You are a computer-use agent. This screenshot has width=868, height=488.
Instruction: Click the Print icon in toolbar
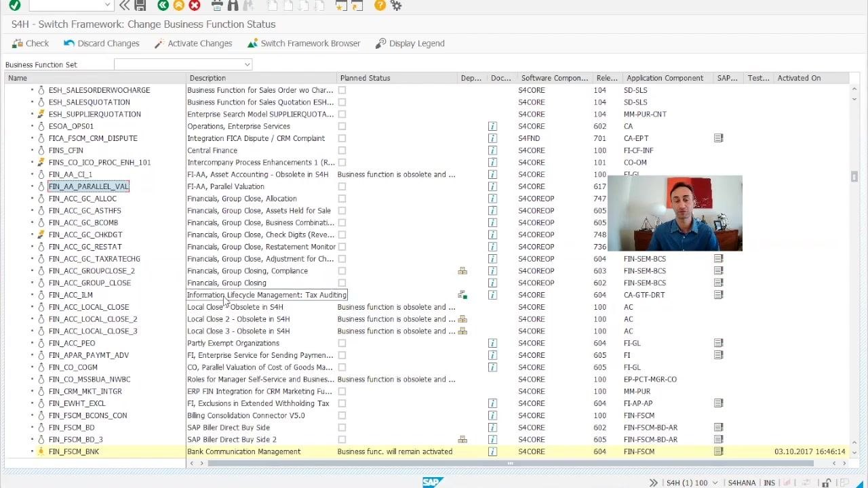pyautogui.click(x=217, y=5)
